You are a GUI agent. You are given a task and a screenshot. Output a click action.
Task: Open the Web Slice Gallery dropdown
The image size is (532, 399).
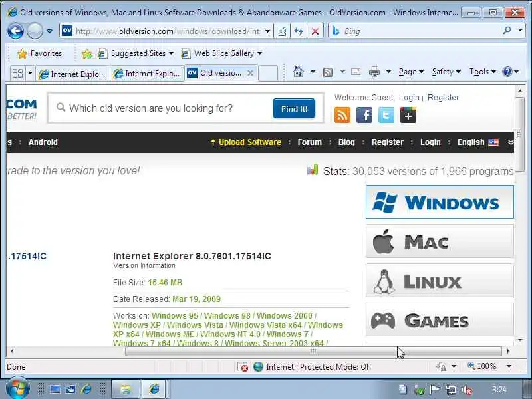tap(221, 53)
